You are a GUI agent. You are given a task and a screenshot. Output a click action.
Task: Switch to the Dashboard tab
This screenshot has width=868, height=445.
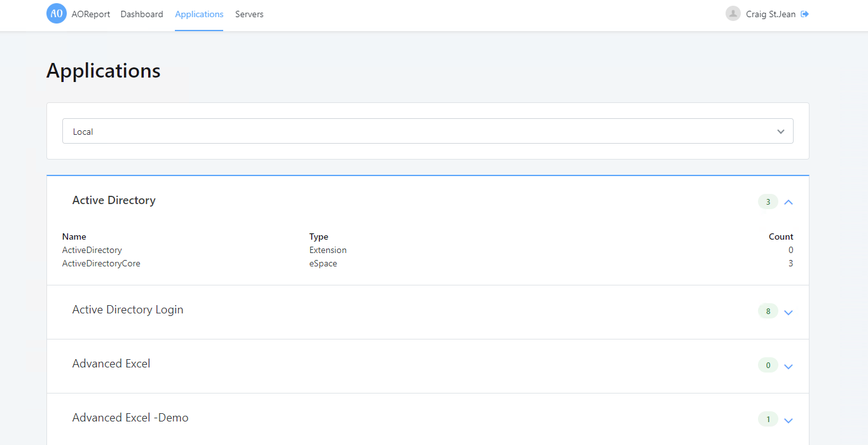point(141,13)
